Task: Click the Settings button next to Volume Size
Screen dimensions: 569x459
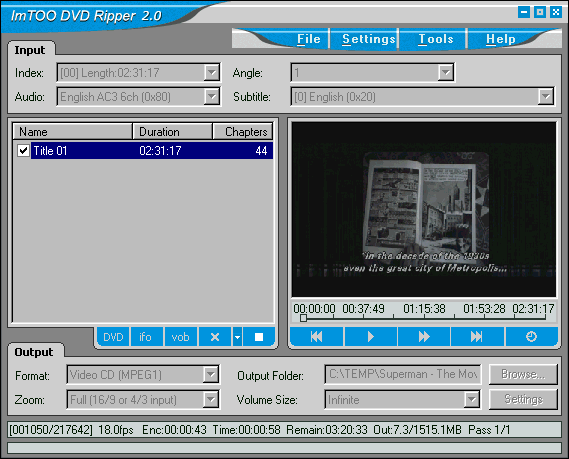Action: [523, 399]
